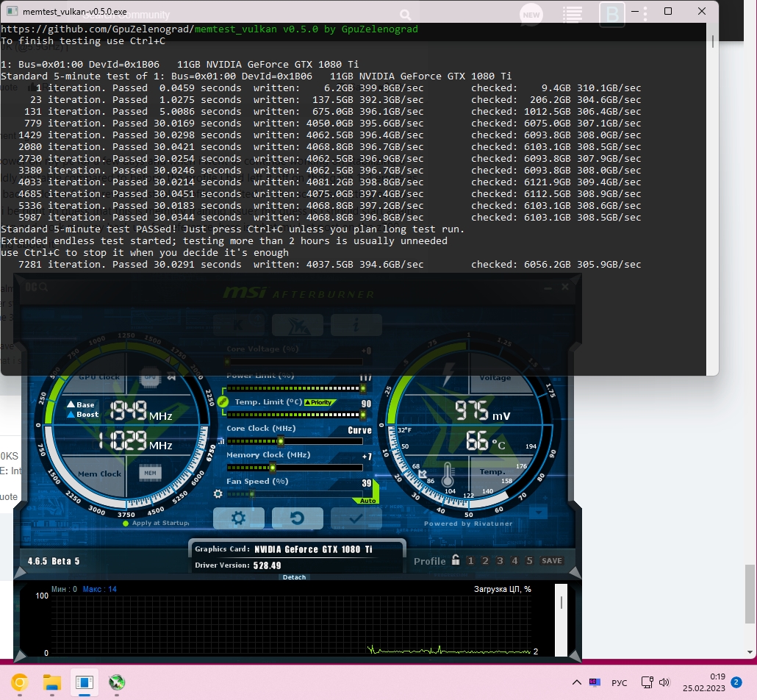The height and width of the screenshot is (700, 757).
Task: Toggle Apply at Startup option
Action: point(157,524)
